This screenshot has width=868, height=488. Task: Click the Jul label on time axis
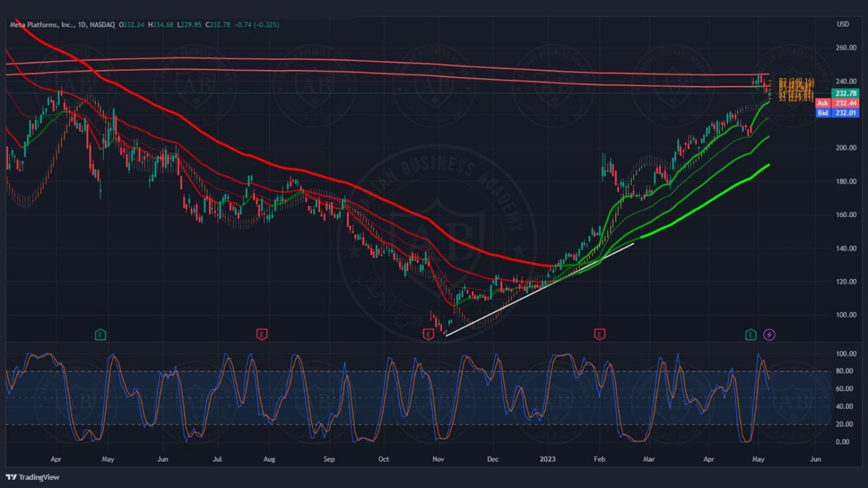tap(217, 459)
